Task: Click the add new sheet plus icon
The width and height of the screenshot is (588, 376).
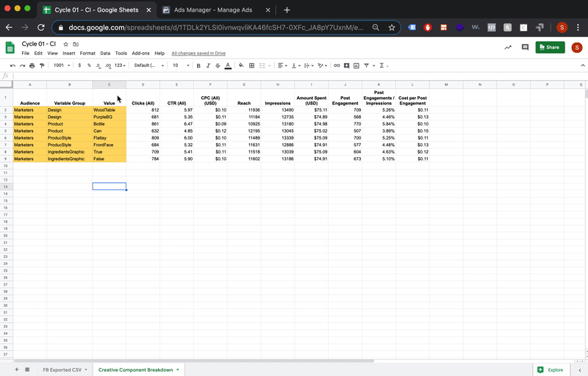Action: click(16, 369)
